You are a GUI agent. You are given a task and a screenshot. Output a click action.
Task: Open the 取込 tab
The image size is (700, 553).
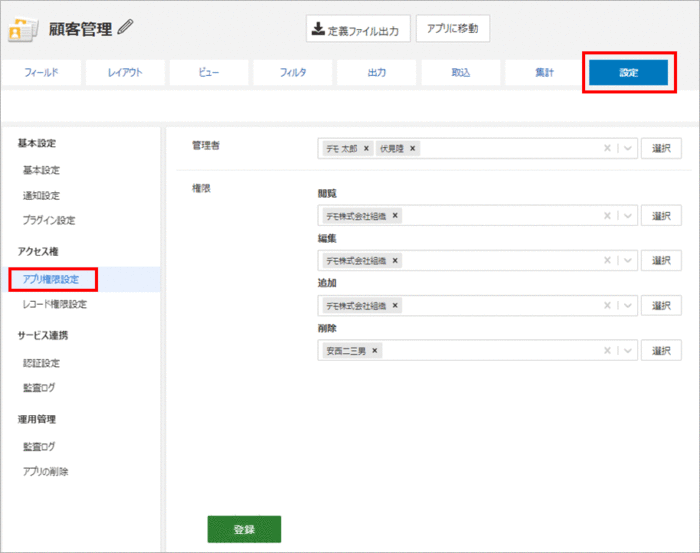461,72
